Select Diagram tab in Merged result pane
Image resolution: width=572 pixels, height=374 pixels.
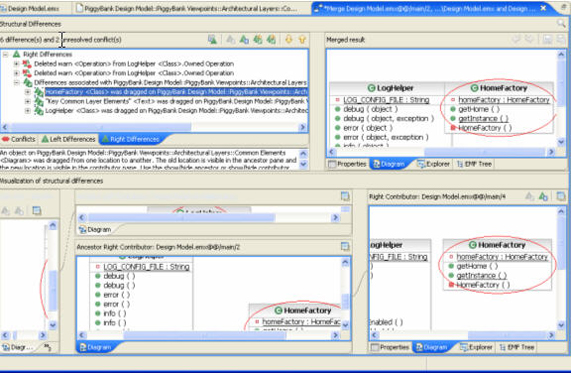389,164
